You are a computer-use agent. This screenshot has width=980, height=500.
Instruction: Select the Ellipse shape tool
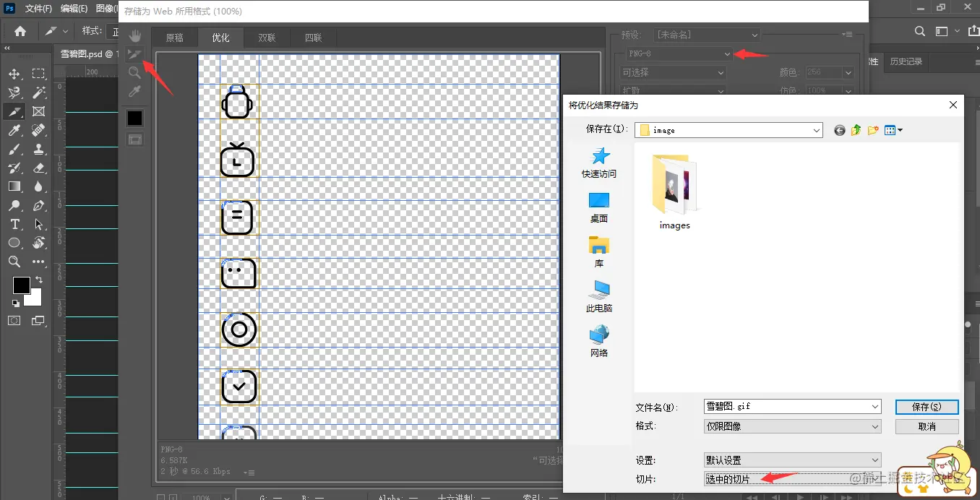tap(14, 243)
